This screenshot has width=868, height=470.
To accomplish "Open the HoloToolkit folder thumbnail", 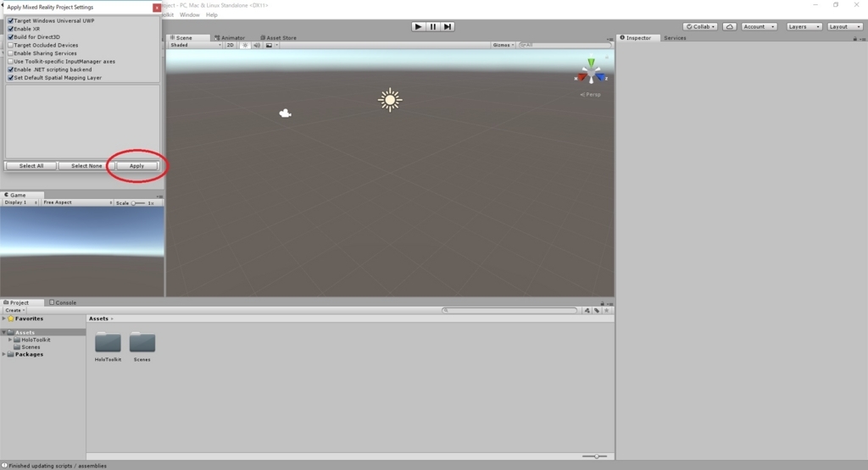I will click(108, 343).
